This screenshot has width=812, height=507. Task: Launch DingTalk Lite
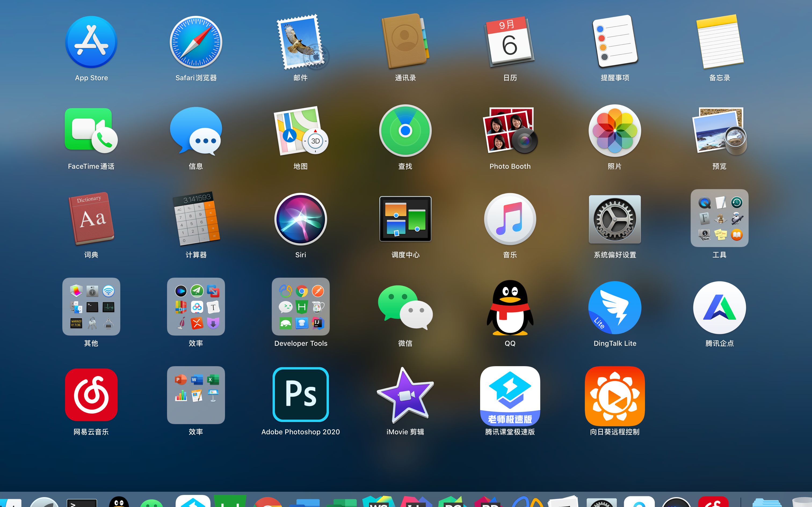pyautogui.click(x=614, y=307)
